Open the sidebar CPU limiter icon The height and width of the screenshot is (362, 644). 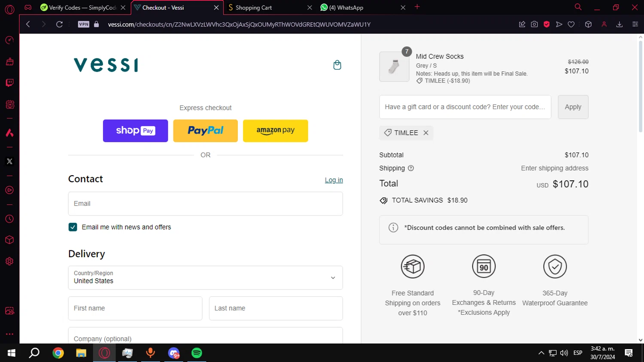(9, 104)
